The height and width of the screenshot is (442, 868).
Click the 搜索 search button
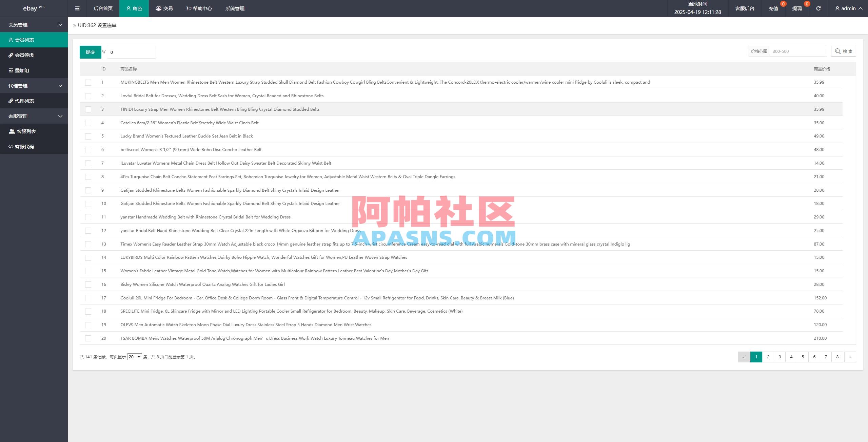(x=843, y=51)
